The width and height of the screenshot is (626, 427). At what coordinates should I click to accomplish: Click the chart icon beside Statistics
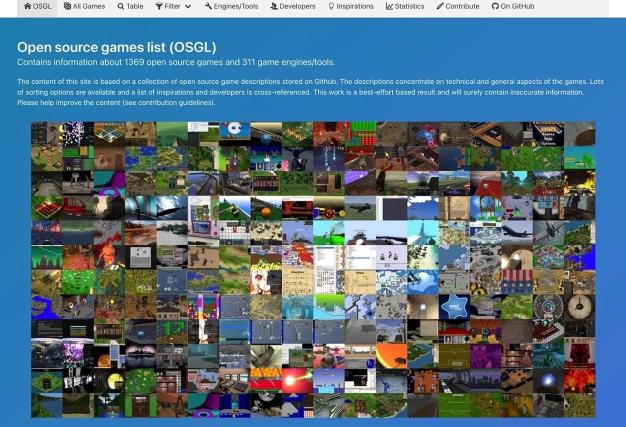click(389, 6)
